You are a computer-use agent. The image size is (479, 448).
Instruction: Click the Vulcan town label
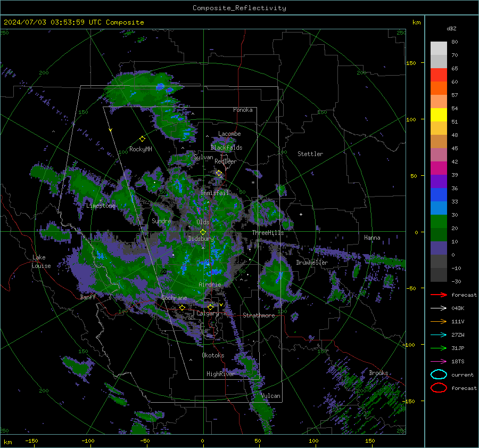[x=270, y=396]
